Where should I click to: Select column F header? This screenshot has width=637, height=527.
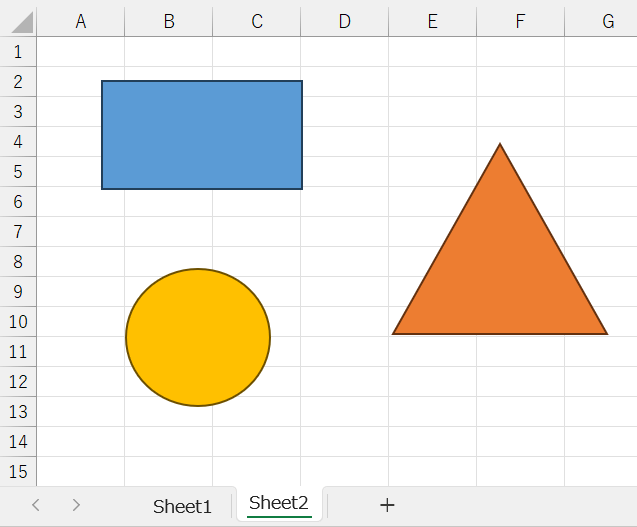(x=520, y=21)
